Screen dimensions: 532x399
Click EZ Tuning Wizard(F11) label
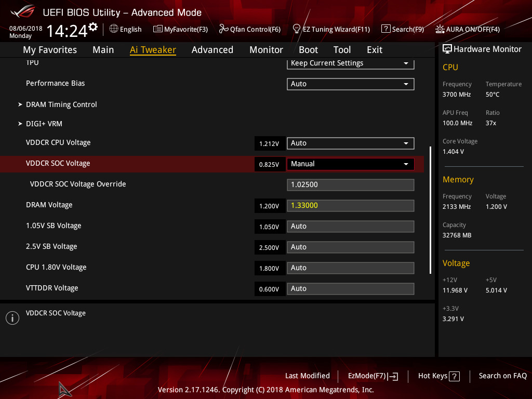[x=336, y=30]
